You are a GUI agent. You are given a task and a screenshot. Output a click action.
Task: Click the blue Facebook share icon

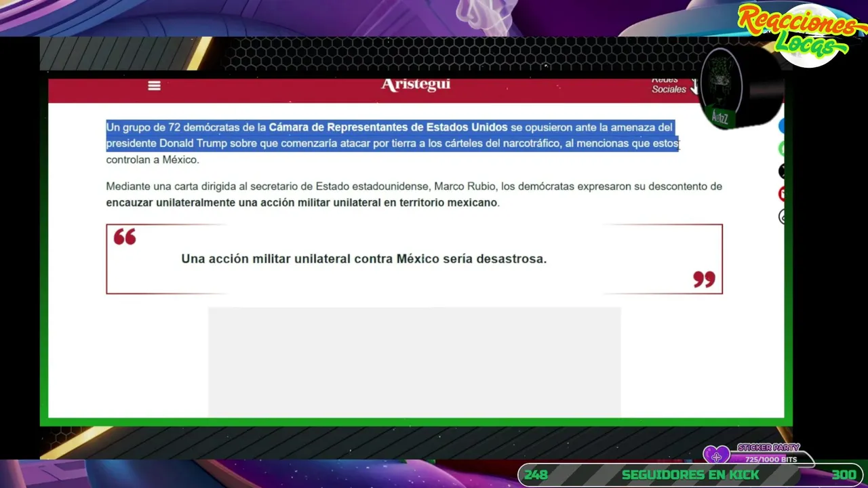[x=783, y=126]
